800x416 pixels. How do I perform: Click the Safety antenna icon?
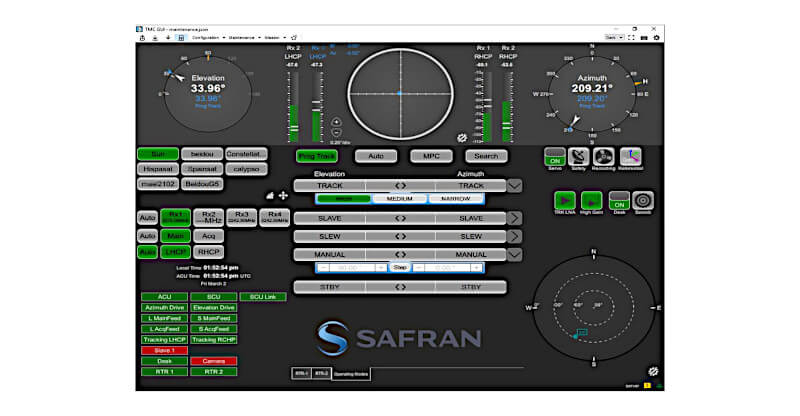point(578,157)
